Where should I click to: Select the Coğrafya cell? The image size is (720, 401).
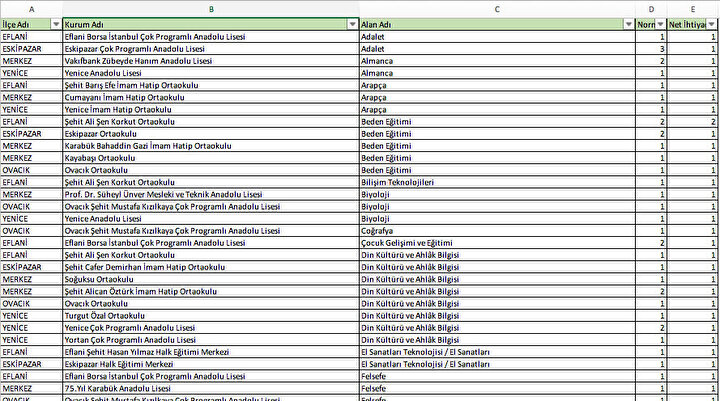click(378, 230)
